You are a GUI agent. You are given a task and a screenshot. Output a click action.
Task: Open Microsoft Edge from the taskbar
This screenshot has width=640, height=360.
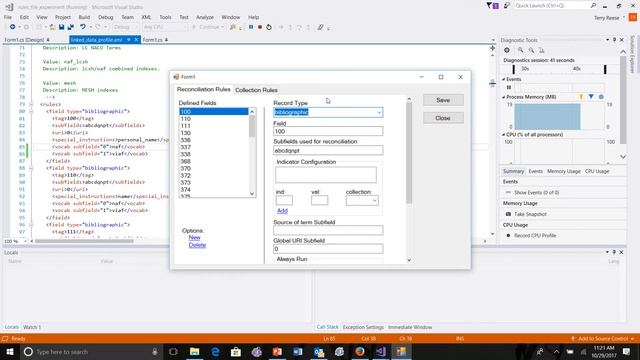[x=215, y=351]
